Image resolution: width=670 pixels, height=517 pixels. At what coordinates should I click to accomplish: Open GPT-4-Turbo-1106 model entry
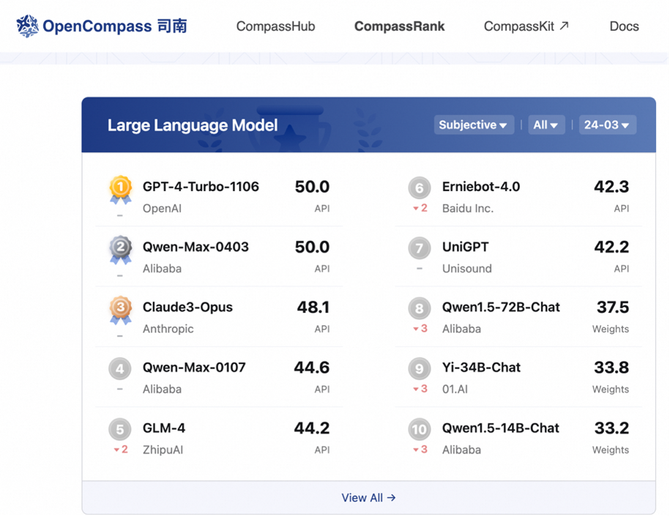pyautogui.click(x=200, y=187)
